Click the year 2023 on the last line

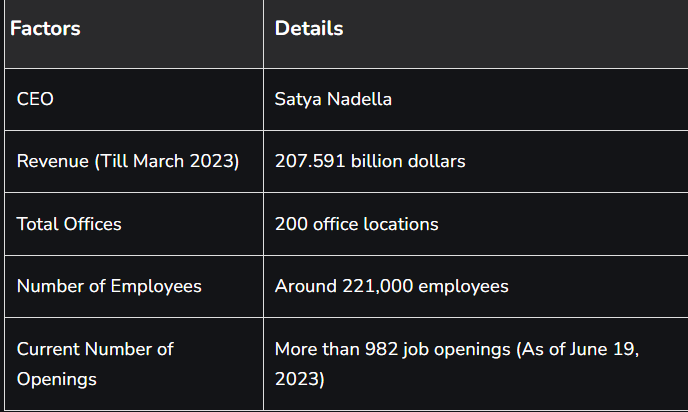coord(299,380)
